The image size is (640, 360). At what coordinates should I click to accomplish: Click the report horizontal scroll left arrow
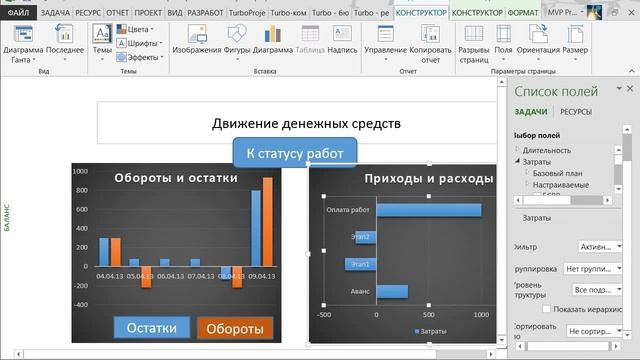tap(18, 354)
